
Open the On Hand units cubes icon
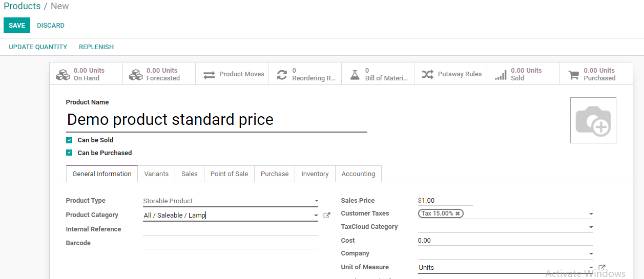63,75
